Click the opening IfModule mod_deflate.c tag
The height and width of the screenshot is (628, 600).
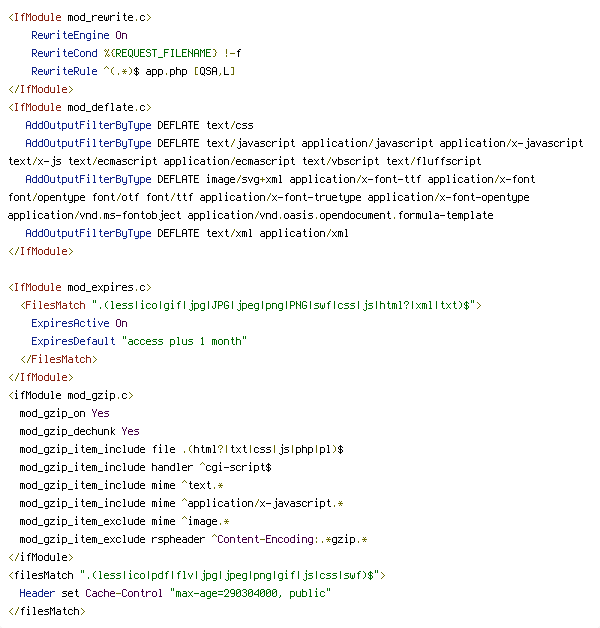pos(80,106)
